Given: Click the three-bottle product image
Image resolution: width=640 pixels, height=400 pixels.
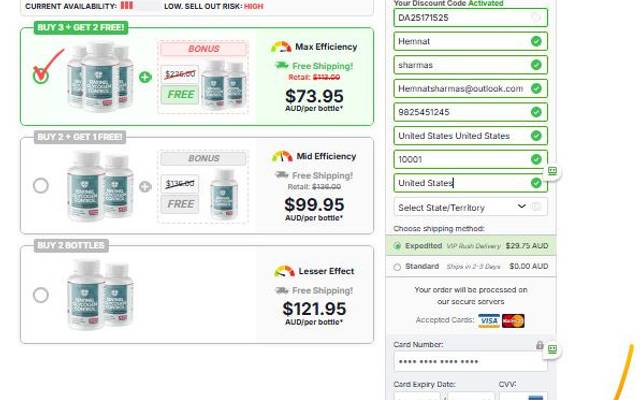Looking at the screenshot, I should [100, 76].
